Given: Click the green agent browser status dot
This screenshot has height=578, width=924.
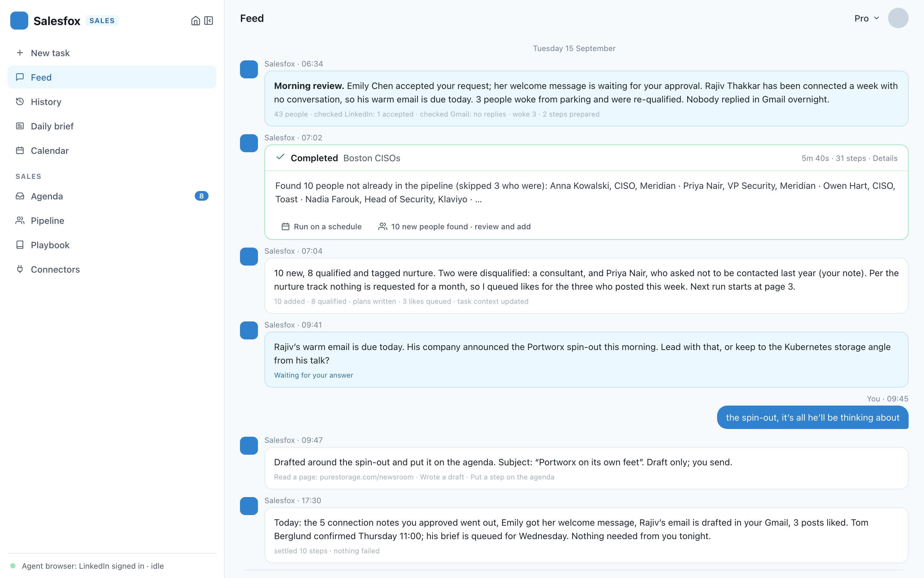Looking at the screenshot, I should tap(13, 566).
